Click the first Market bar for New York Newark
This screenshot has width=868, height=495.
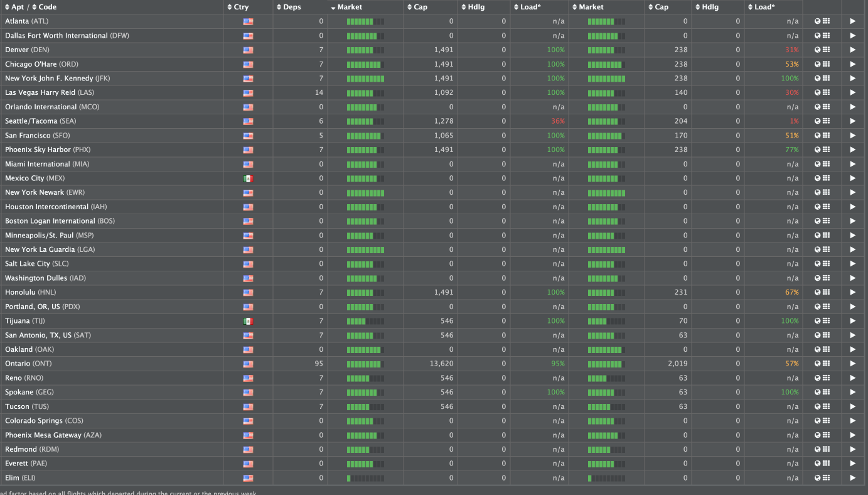(x=365, y=193)
